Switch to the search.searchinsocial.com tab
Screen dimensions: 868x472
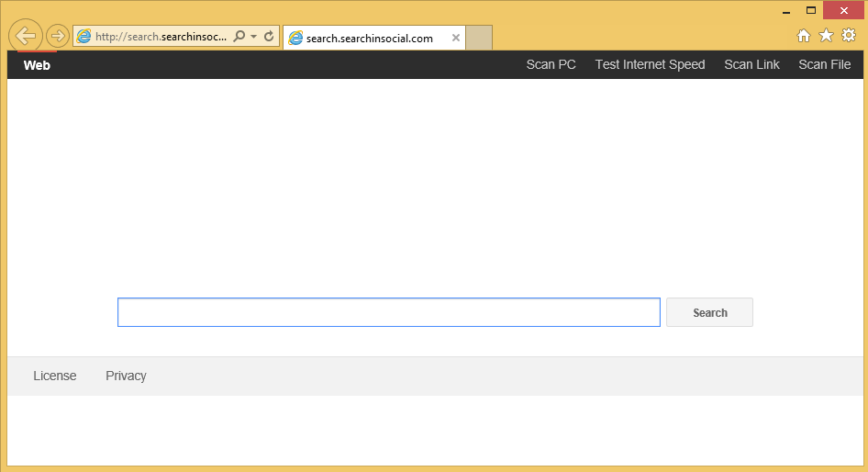point(374,38)
